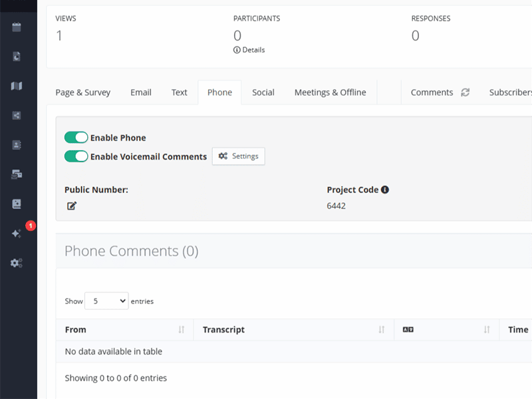532x399 pixels.
Task: Open the calendar icon in sidebar
Action: [x=17, y=27]
